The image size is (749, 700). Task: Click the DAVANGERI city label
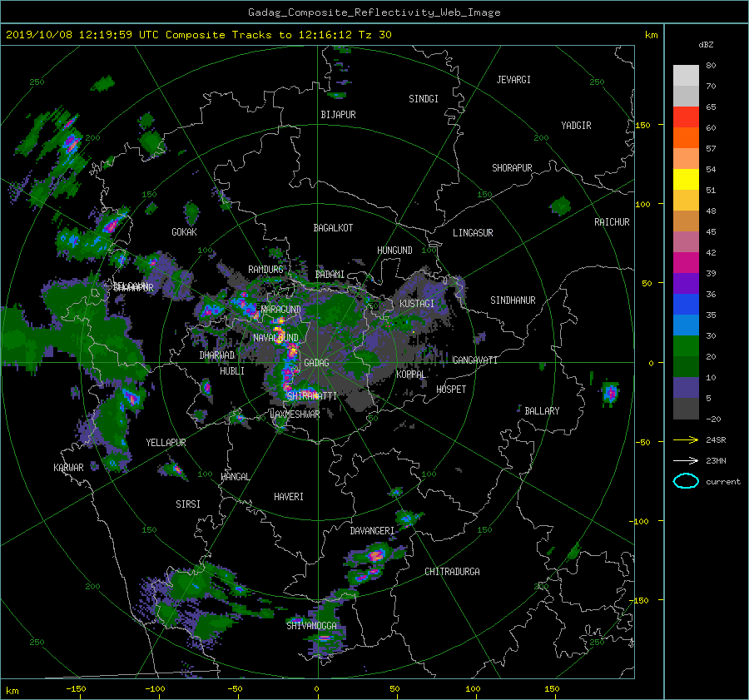pos(372,531)
